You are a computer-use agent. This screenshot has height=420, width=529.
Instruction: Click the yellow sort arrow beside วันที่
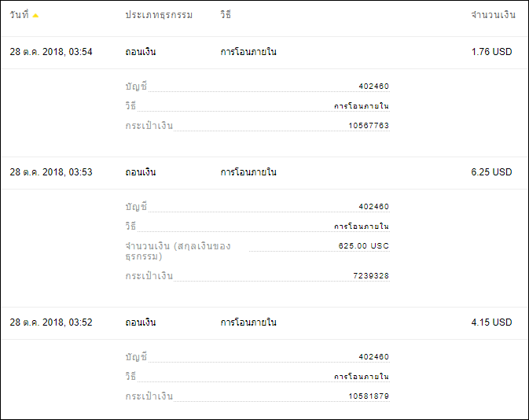[35, 16]
